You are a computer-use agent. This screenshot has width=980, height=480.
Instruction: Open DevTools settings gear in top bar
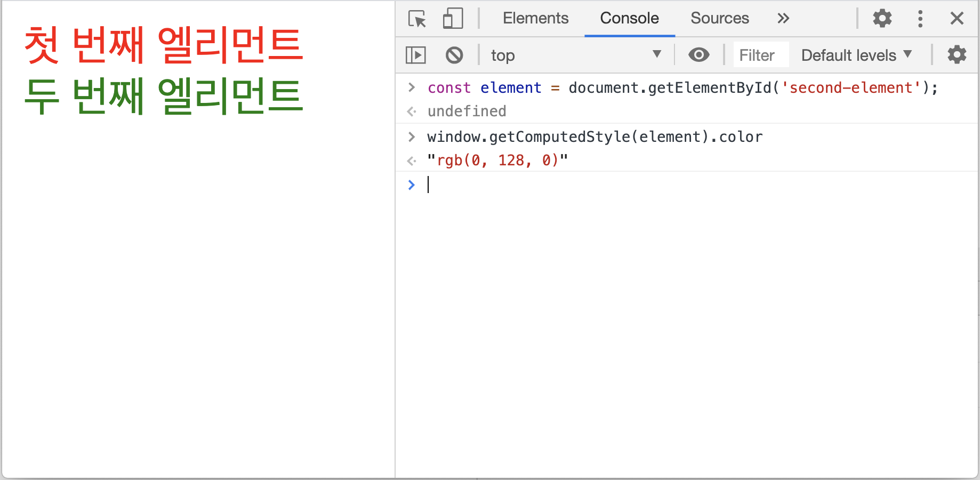pos(882,18)
